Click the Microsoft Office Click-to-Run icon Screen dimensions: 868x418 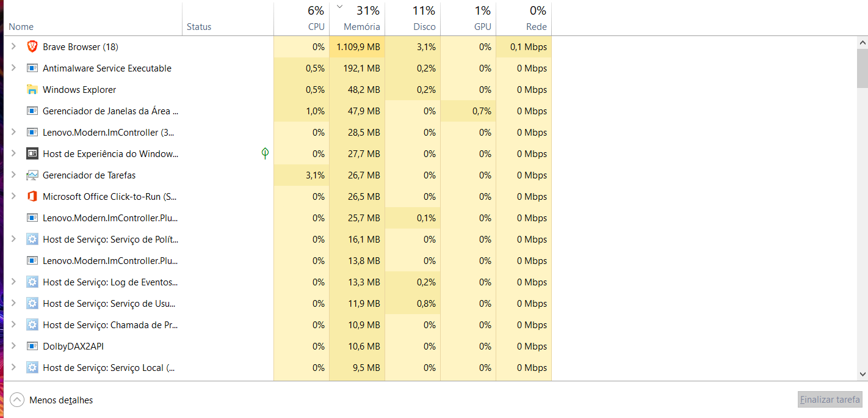click(x=32, y=196)
